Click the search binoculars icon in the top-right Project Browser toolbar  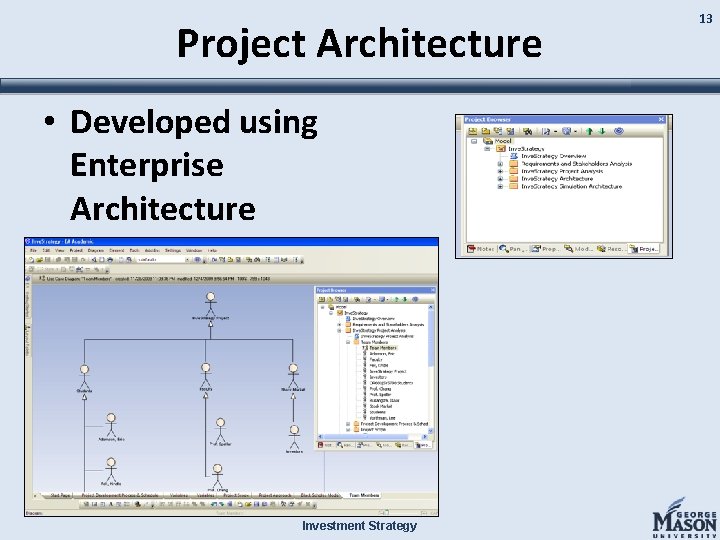click(x=528, y=131)
